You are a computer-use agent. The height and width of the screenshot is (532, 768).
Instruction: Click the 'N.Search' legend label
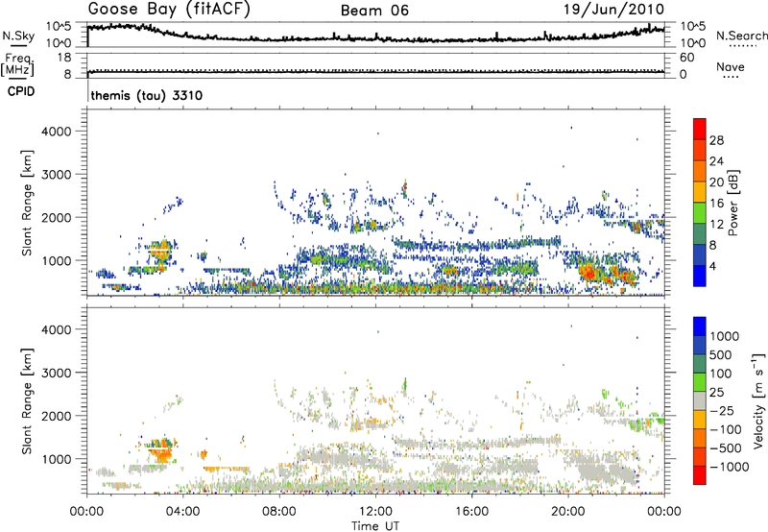741,36
